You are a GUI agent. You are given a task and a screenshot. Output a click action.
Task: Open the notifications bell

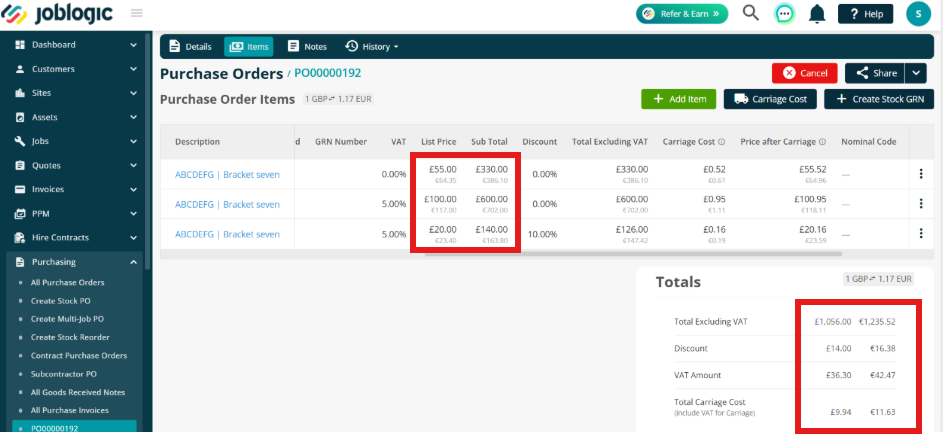(x=817, y=14)
